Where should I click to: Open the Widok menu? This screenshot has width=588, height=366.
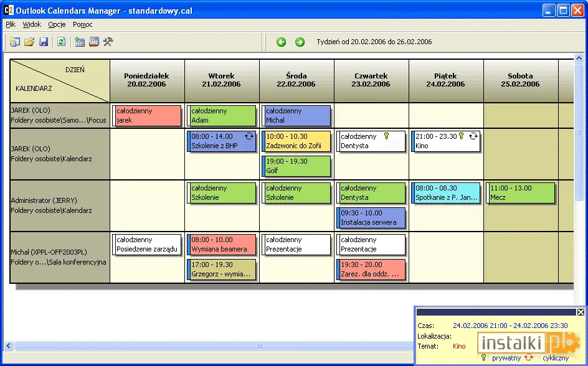tap(32, 24)
